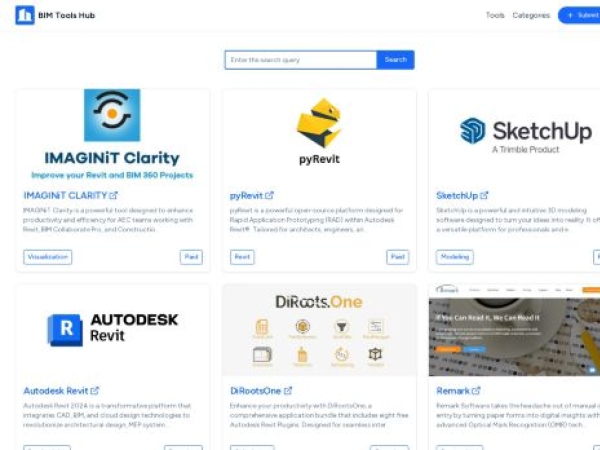Screen dimensions: 600x450
Task: Open the Categories menu in the header
Action: [531, 16]
